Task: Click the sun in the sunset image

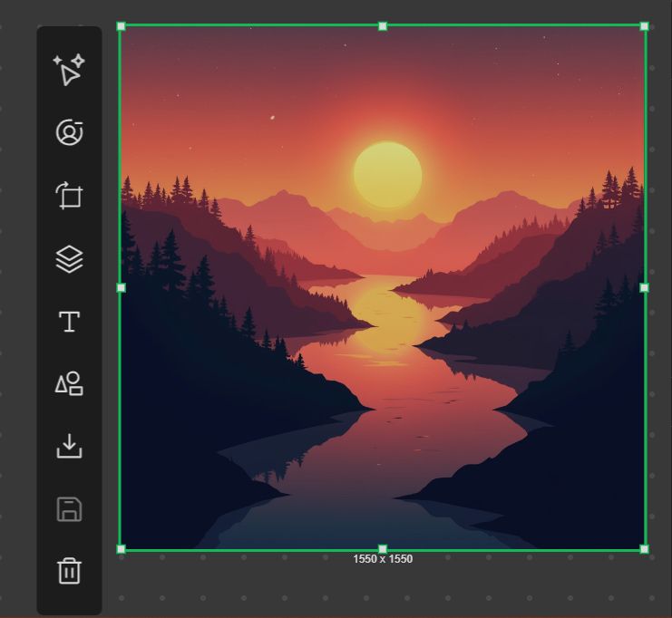Action: [x=388, y=175]
